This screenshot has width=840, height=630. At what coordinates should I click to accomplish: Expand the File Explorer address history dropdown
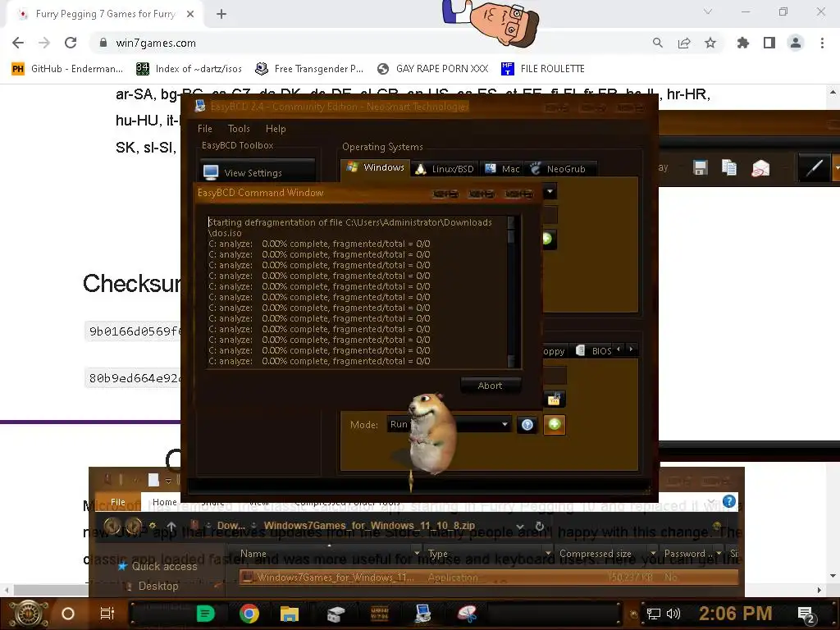pyautogui.click(x=519, y=526)
